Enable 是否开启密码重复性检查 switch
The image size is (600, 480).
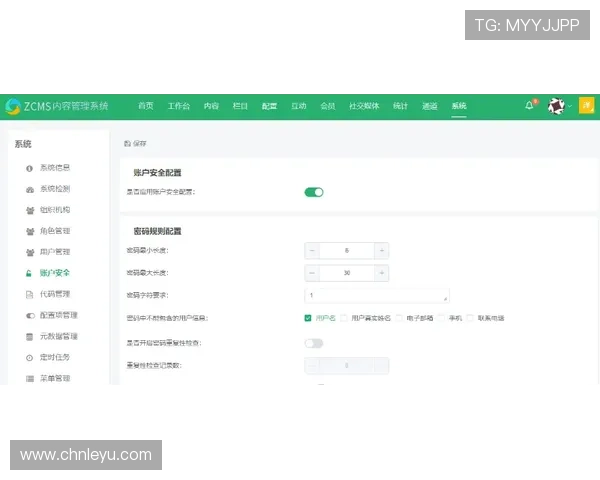(314, 343)
